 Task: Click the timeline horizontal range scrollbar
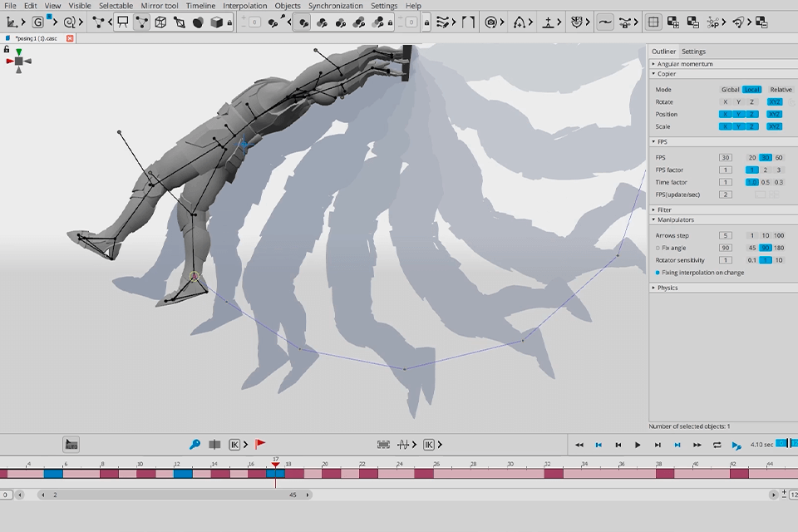coord(175,495)
